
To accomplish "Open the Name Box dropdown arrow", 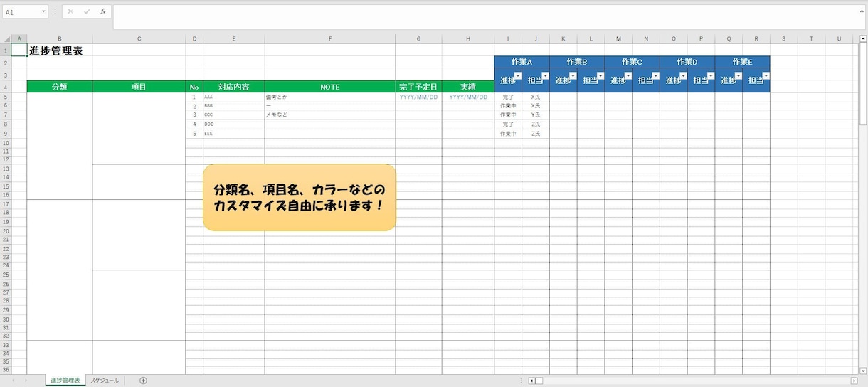I will (43, 12).
